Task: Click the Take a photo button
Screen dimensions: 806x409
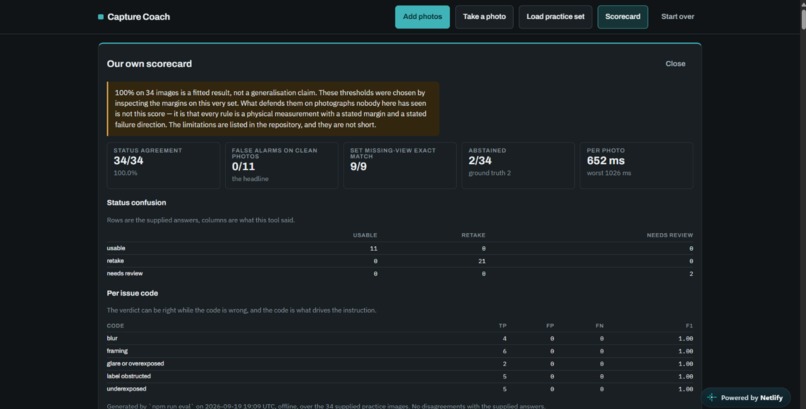Action: click(x=484, y=17)
